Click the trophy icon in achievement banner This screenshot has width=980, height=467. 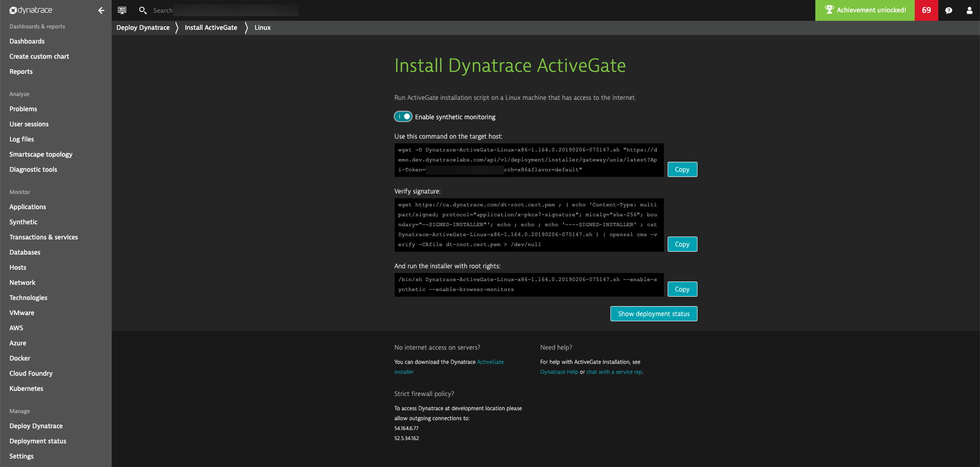point(829,10)
